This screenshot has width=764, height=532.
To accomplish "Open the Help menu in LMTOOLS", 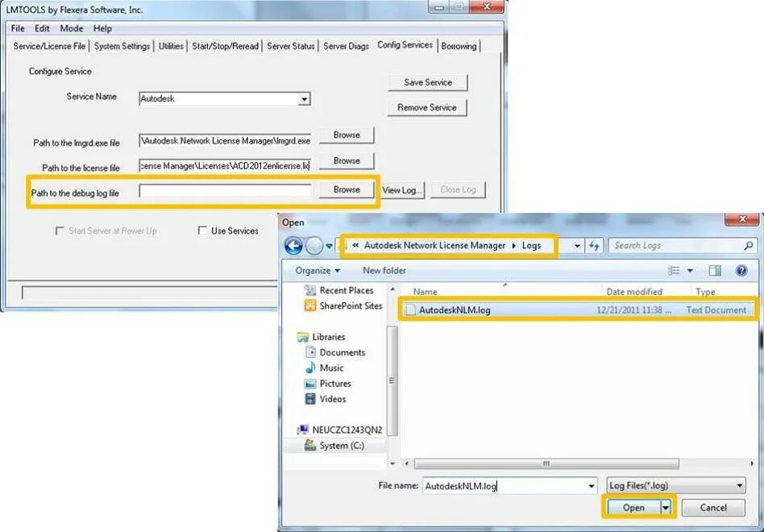I will pos(102,28).
